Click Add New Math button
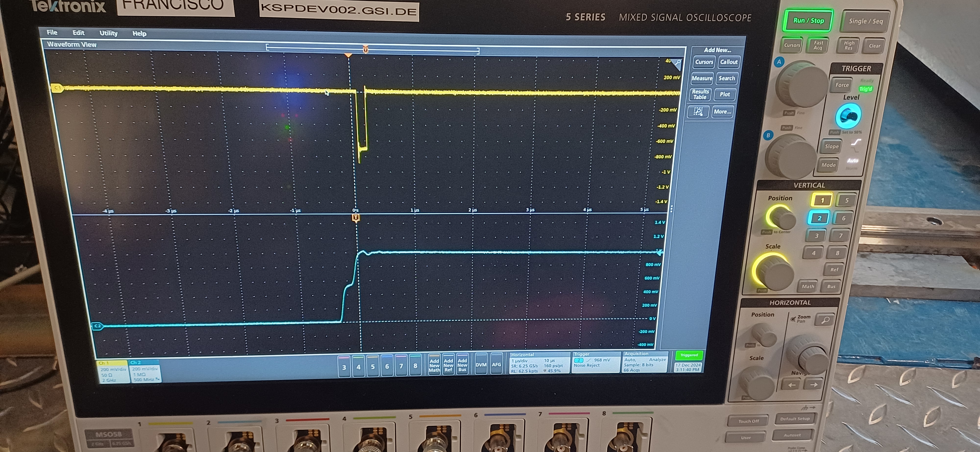 point(434,365)
